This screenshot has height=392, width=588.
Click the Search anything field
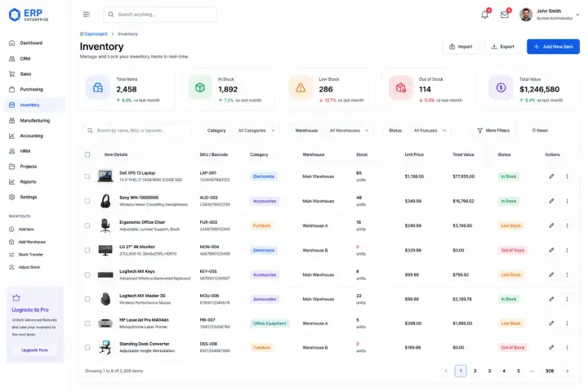pos(160,15)
